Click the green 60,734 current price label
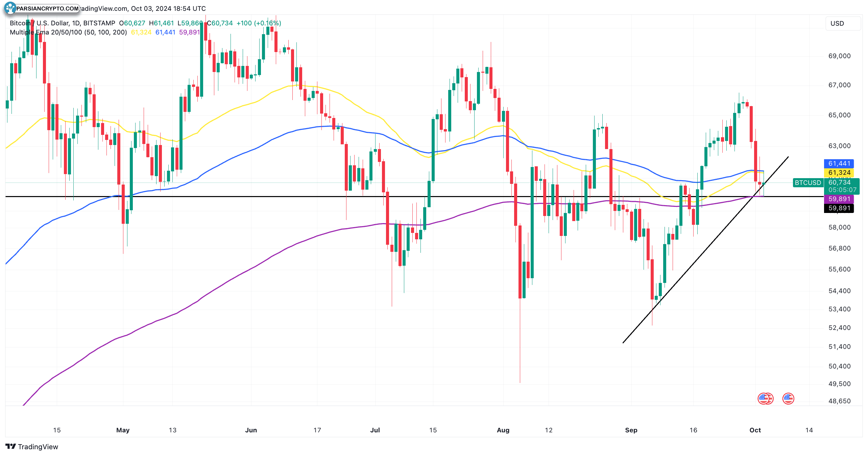 pyautogui.click(x=840, y=182)
